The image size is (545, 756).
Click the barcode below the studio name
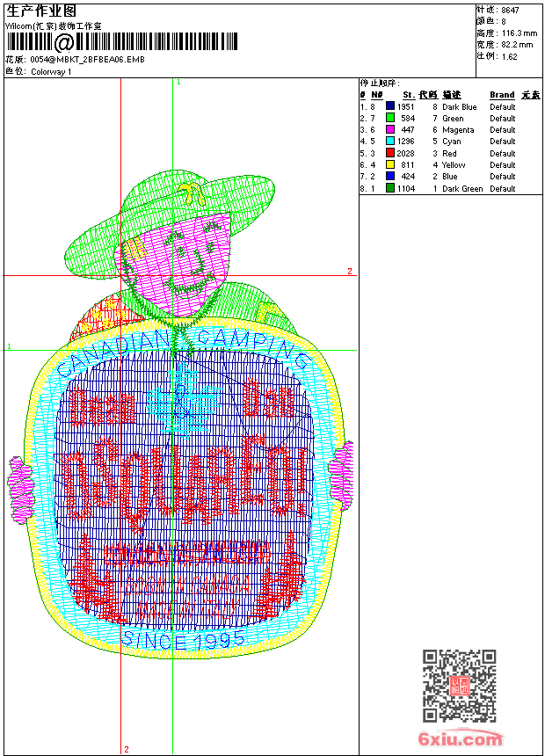pyautogui.click(x=122, y=41)
